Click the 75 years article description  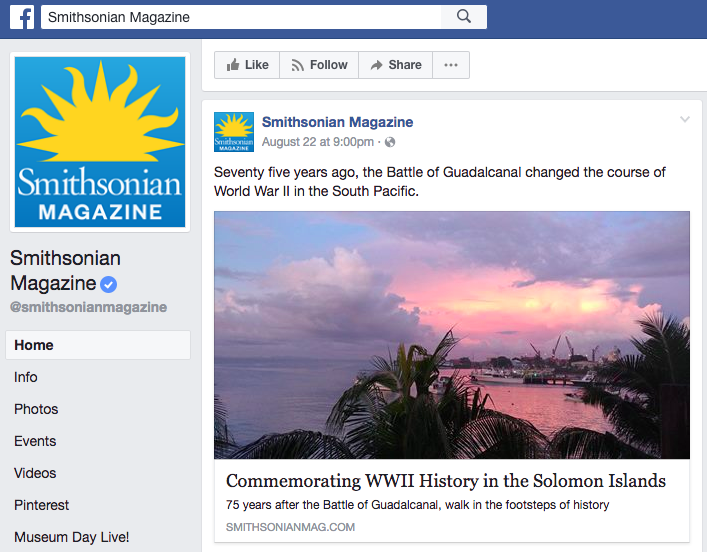point(418,505)
